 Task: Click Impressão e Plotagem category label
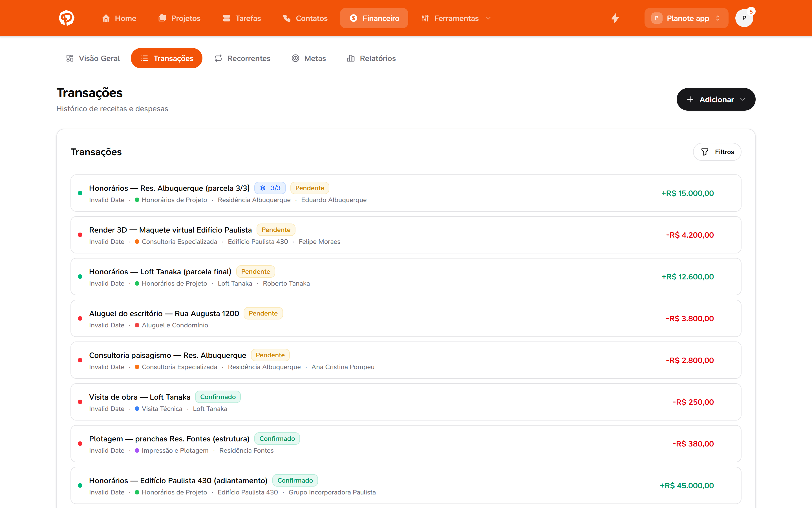click(x=175, y=450)
